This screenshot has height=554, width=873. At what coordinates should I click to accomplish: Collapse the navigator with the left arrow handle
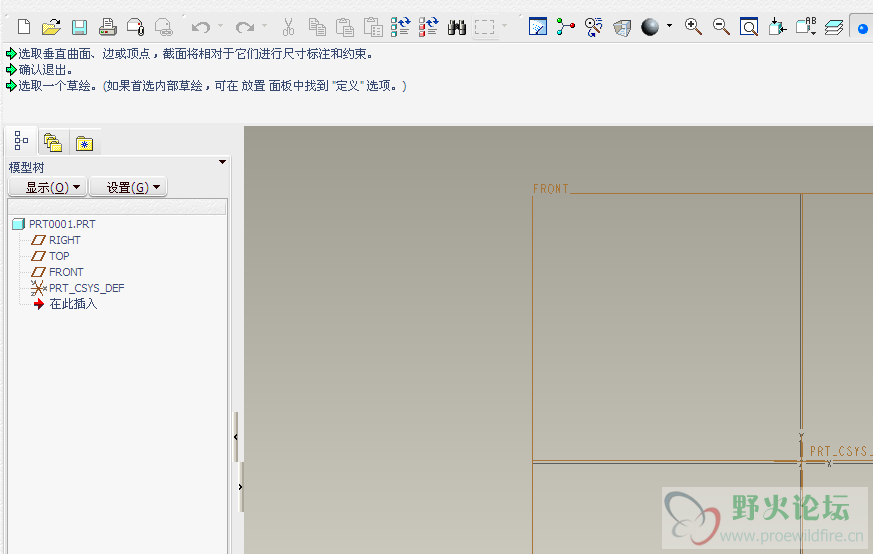coord(236,437)
